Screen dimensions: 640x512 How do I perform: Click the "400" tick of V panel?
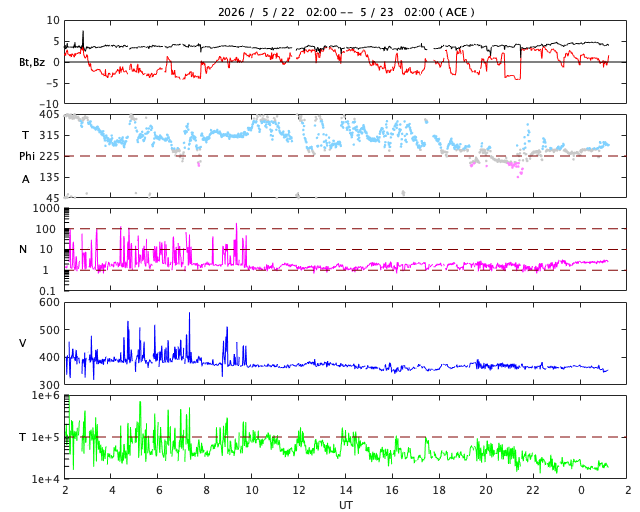point(49,357)
